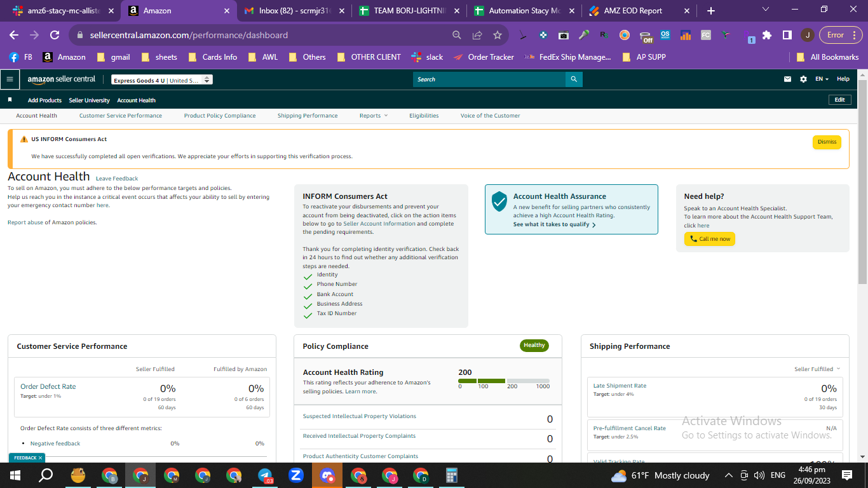
Task: Open the Express Goods 4 U account switcher
Action: [x=161, y=80]
